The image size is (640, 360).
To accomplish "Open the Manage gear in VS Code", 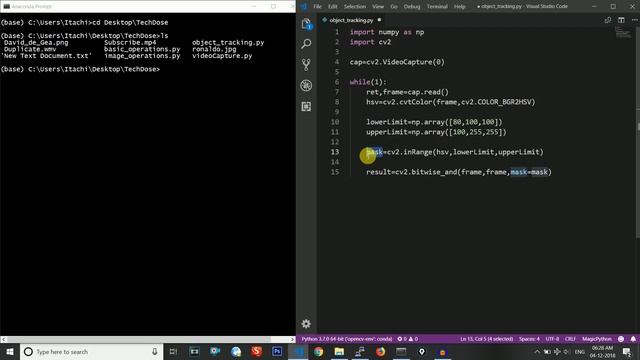I will (x=306, y=324).
